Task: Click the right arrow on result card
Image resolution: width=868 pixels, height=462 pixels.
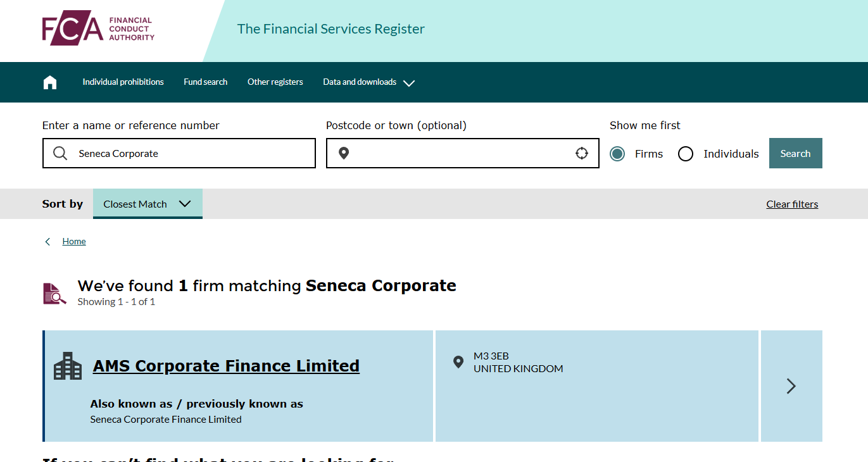Action: 791,386
